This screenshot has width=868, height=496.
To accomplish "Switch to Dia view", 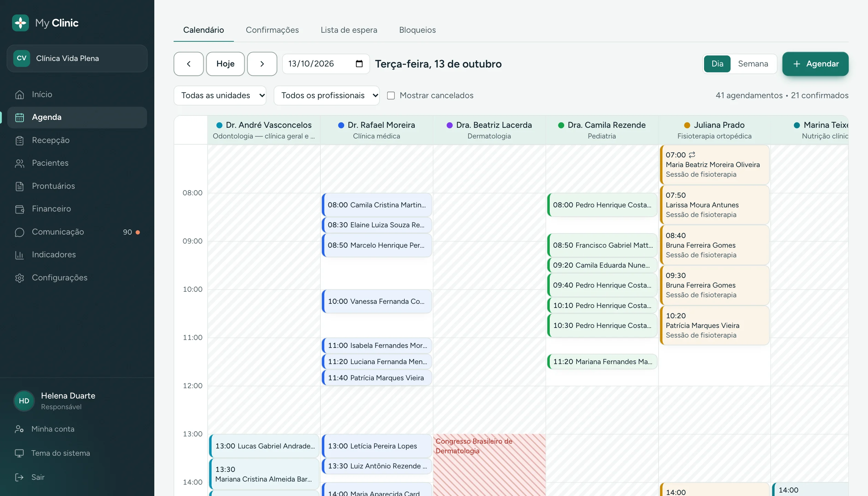I will 717,64.
